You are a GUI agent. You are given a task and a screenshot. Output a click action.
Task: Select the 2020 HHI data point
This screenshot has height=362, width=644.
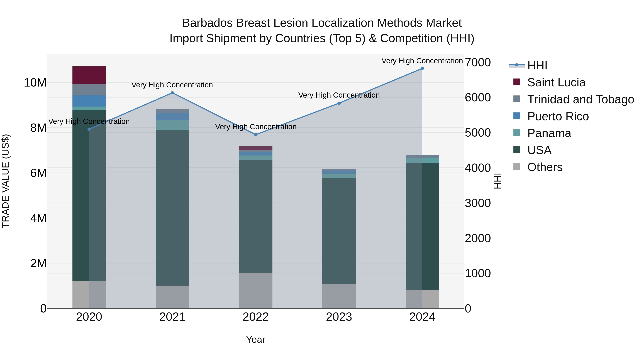tap(89, 129)
